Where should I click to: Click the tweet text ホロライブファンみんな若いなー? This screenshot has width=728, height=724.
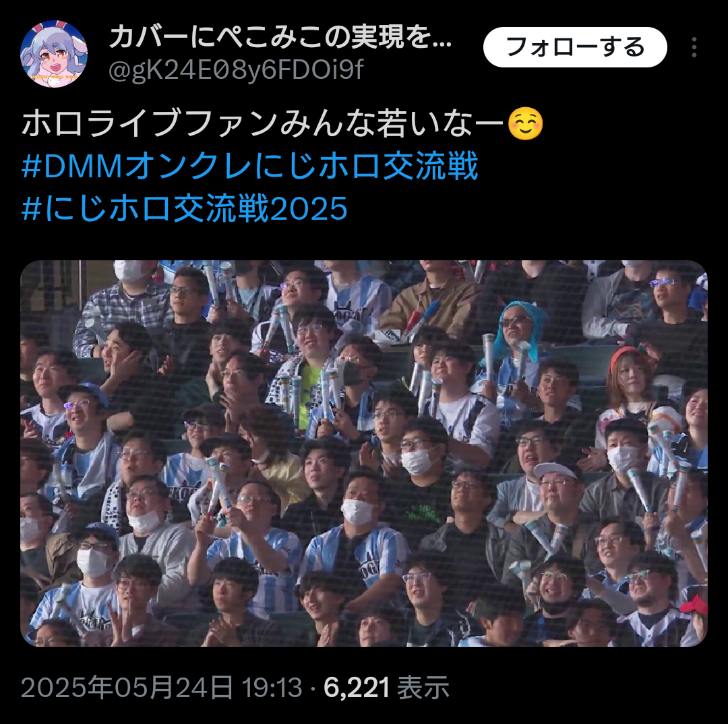(x=264, y=124)
